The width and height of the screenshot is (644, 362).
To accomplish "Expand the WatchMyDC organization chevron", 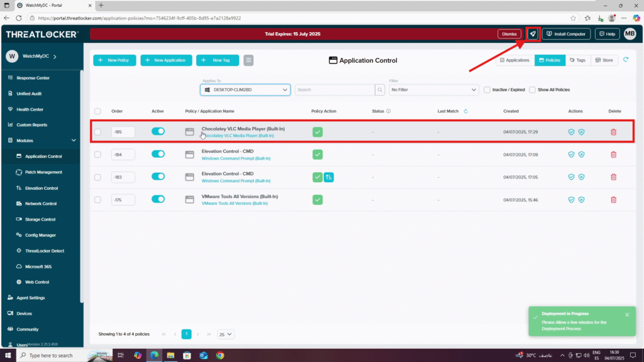I will [55, 56].
